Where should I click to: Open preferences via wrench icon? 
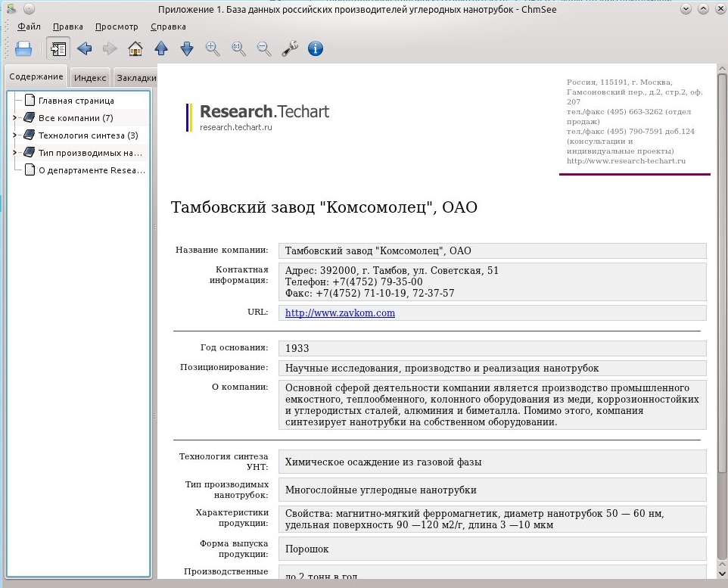coord(290,48)
